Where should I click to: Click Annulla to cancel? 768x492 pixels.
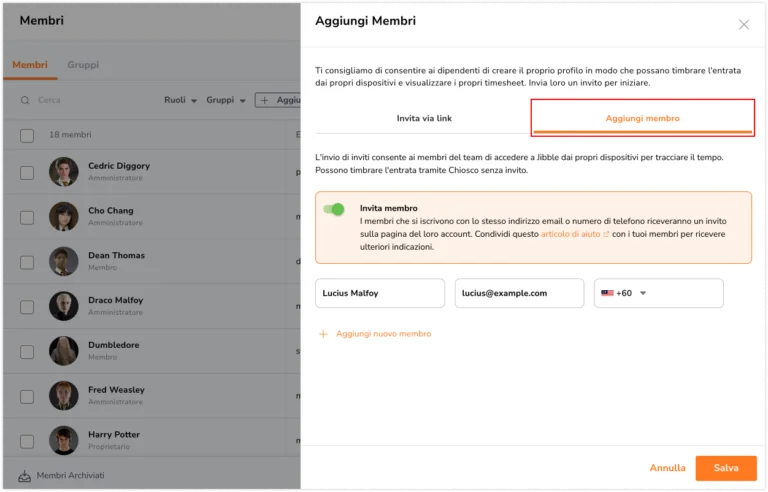(667, 468)
